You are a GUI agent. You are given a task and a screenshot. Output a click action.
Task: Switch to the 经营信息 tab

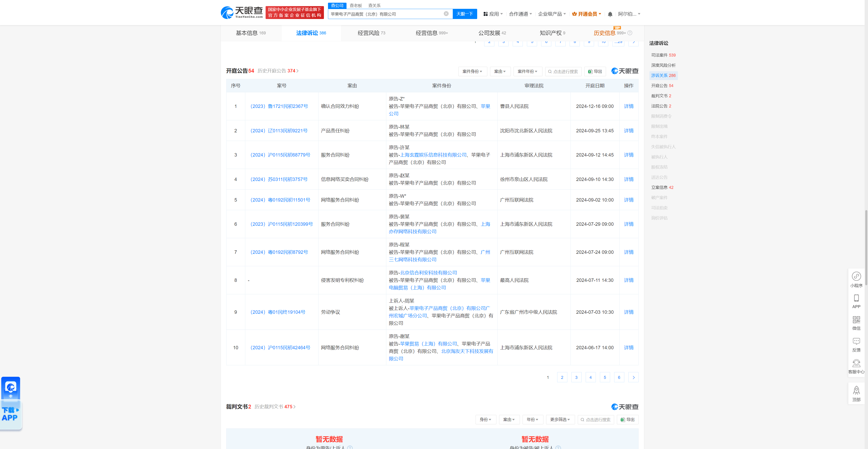tap(432, 33)
